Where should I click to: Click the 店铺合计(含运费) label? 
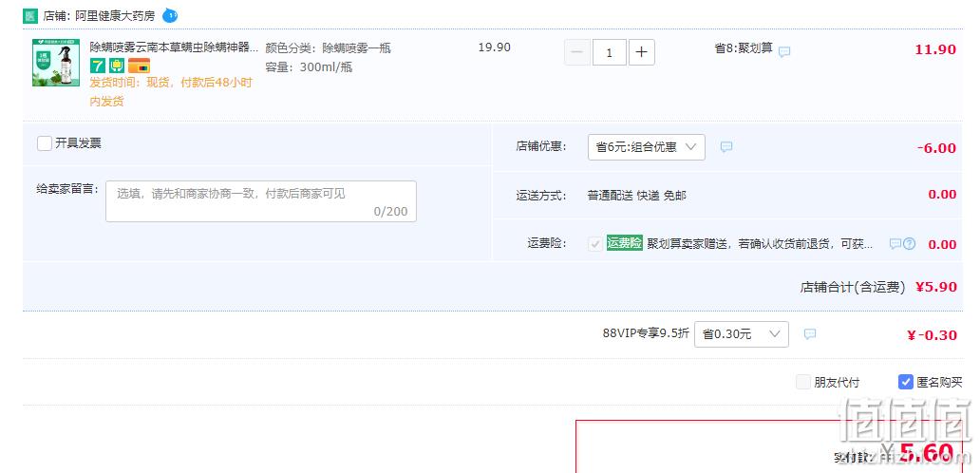pyautogui.click(x=853, y=288)
